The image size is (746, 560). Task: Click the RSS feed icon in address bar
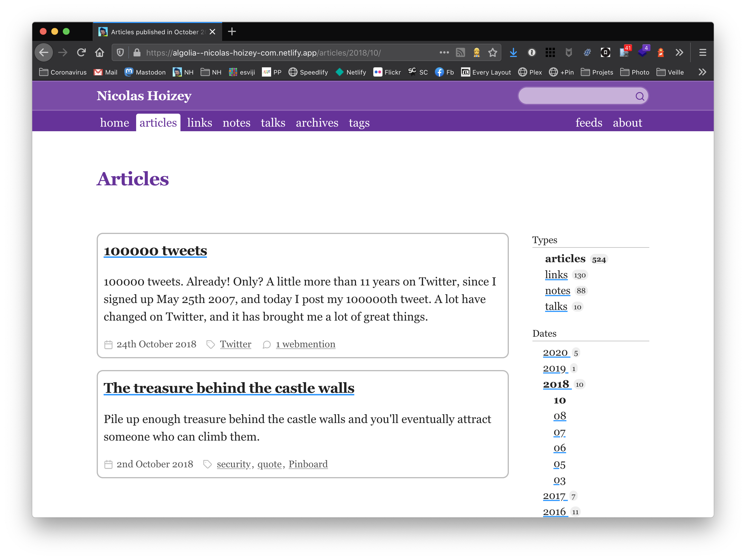pos(460,53)
